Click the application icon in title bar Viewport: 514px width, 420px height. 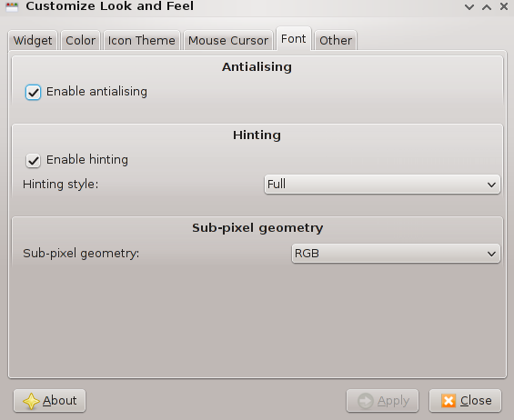tap(12, 6)
